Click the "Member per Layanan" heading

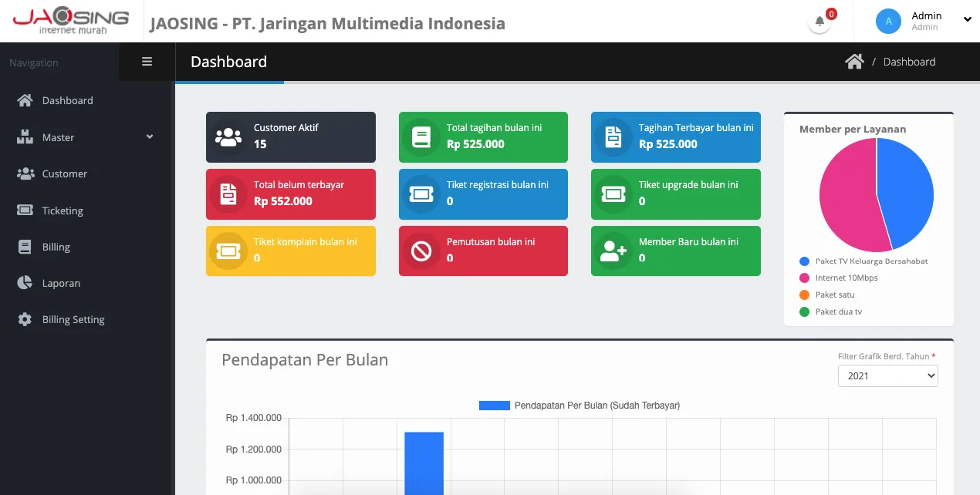coord(853,130)
